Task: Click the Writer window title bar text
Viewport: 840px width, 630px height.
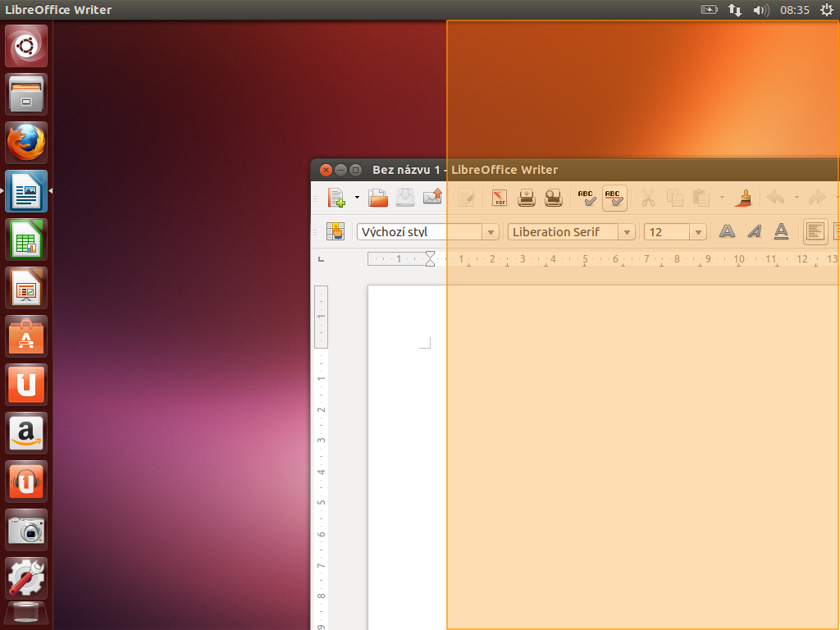Action: [x=465, y=170]
